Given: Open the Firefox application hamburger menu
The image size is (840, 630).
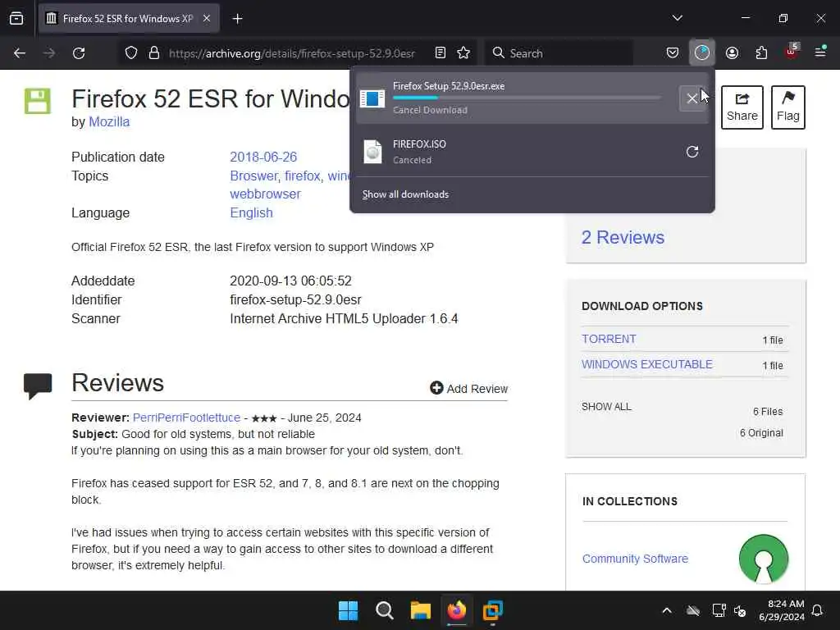Looking at the screenshot, I should (820, 52).
